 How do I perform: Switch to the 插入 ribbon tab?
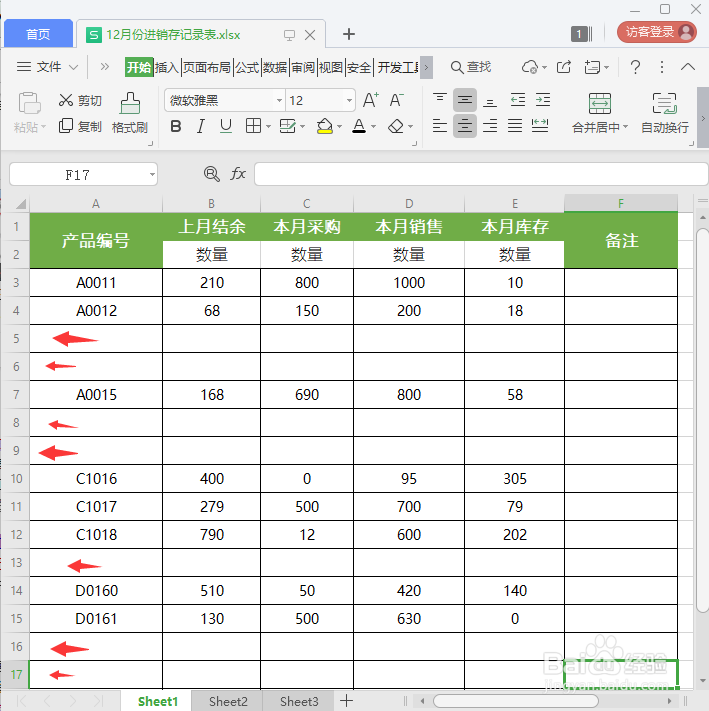coord(167,68)
